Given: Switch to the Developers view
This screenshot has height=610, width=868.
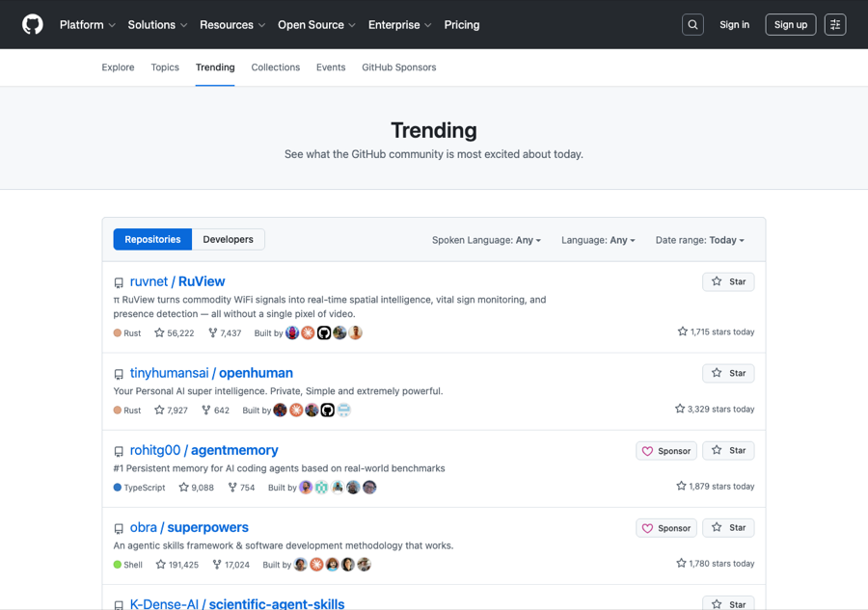Looking at the screenshot, I should [x=228, y=239].
